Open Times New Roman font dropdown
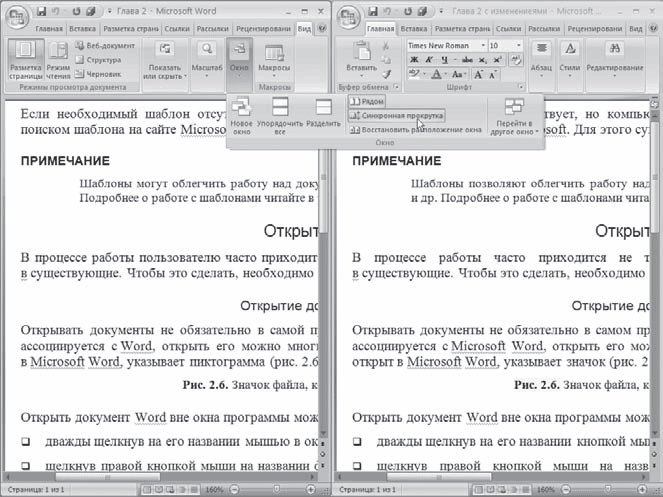The height and width of the screenshot is (497, 663). (x=444, y=46)
